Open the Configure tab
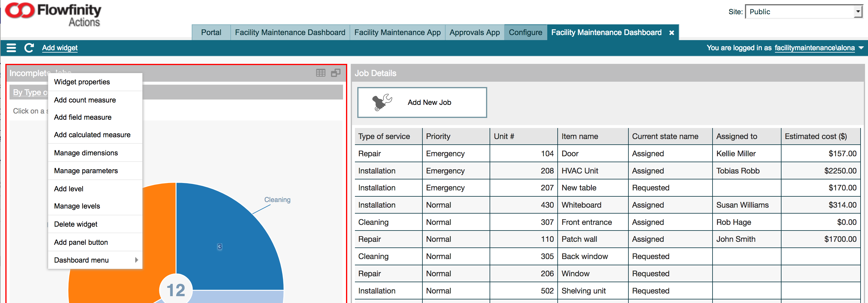The height and width of the screenshot is (303, 868). coord(525,33)
